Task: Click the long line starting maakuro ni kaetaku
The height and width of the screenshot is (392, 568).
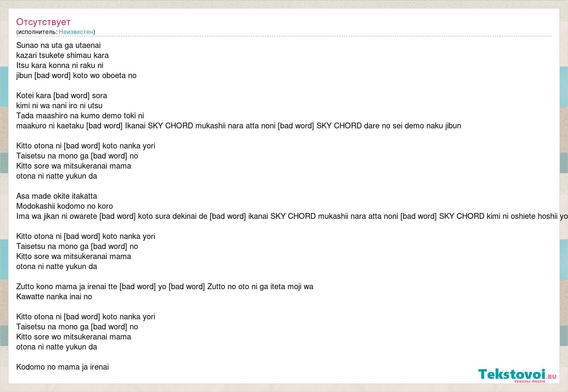Action: click(x=239, y=126)
